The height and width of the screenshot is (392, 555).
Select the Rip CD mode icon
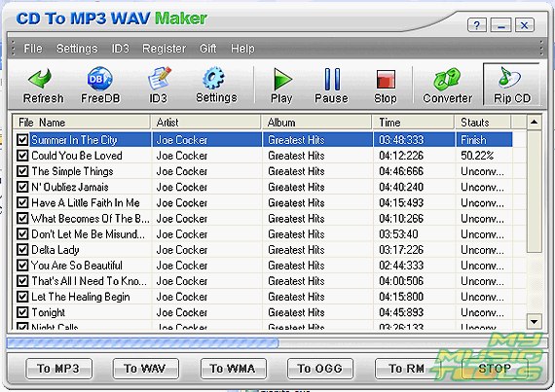(x=509, y=77)
